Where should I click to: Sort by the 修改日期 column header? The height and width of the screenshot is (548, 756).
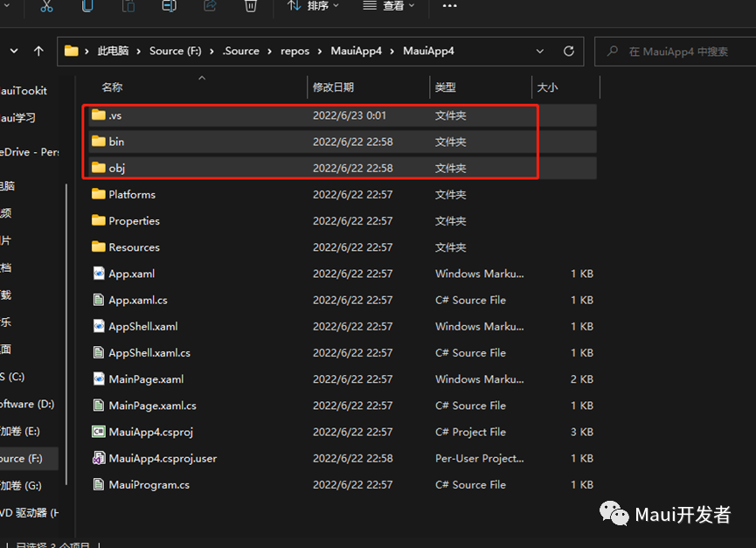coord(333,87)
